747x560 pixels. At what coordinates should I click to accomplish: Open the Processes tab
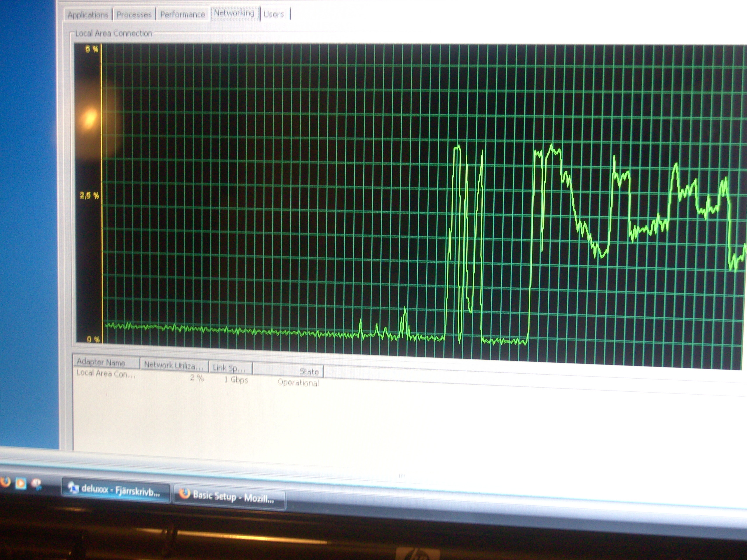click(x=134, y=15)
